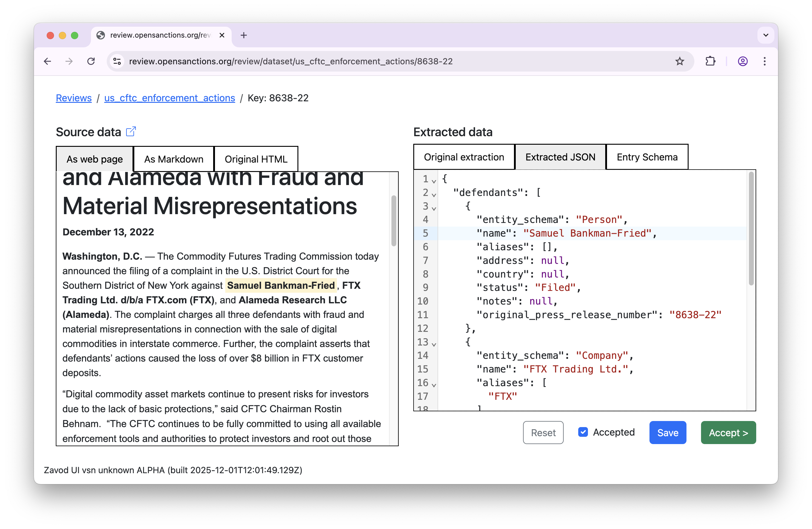Go back to the previous page
Image resolution: width=812 pixels, height=529 pixels.
(48, 62)
